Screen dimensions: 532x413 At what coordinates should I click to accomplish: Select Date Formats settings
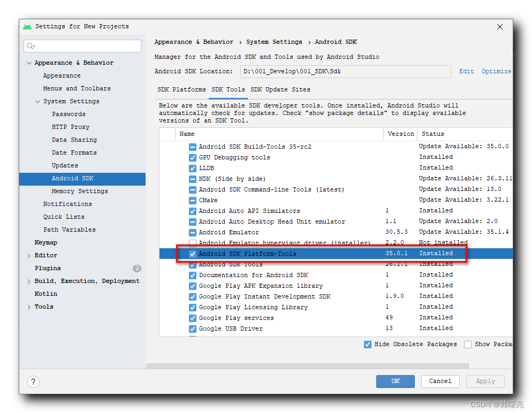point(74,153)
